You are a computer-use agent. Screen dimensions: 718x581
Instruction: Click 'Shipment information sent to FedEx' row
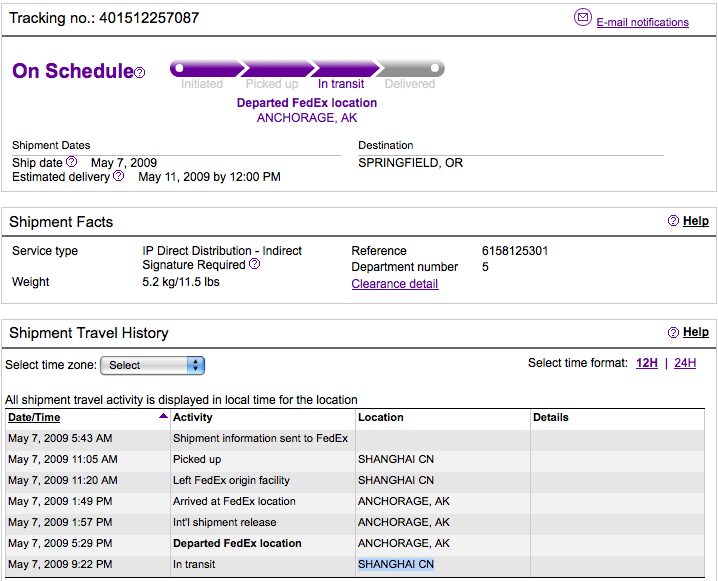coord(261,438)
